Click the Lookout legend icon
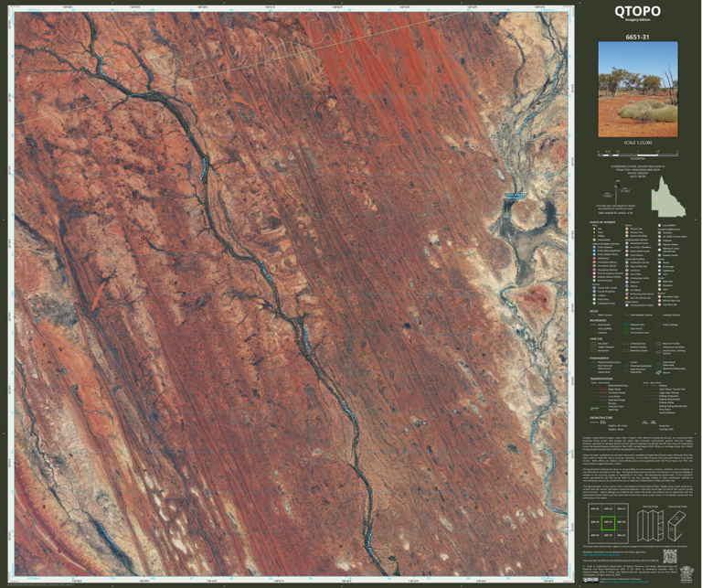 click(x=594, y=295)
